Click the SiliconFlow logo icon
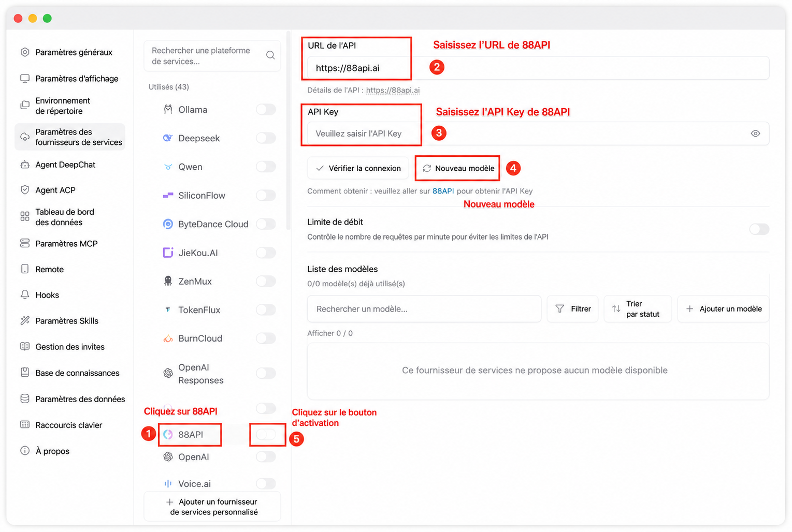The width and height of the screenshot is (792, 532). pyautogui.click(x=168, y=196)
